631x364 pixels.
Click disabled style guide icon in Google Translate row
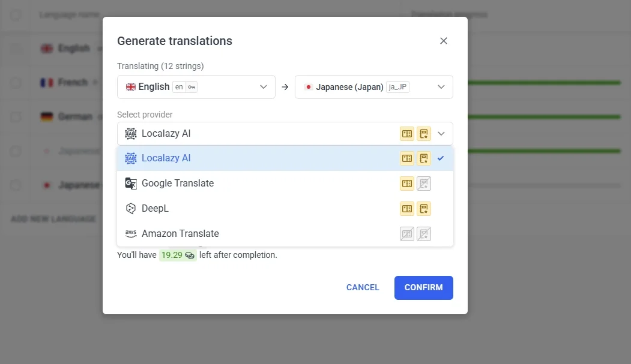pos(424,183)
